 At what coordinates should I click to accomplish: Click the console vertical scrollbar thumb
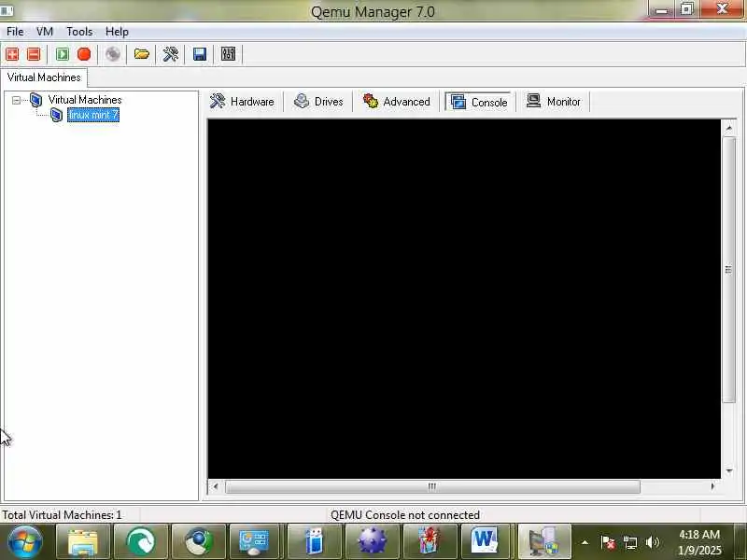tap(728, 270)
